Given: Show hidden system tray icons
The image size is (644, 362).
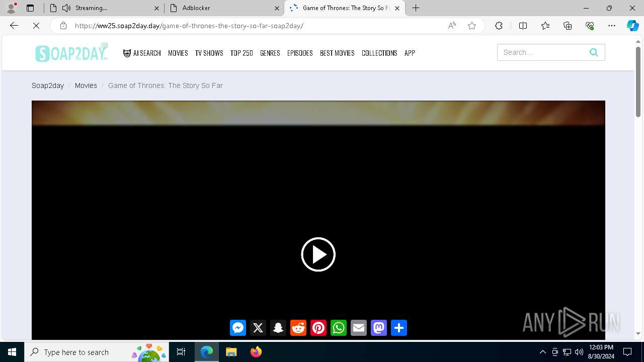Looking at the screenshot, I should tap(542, 352).
